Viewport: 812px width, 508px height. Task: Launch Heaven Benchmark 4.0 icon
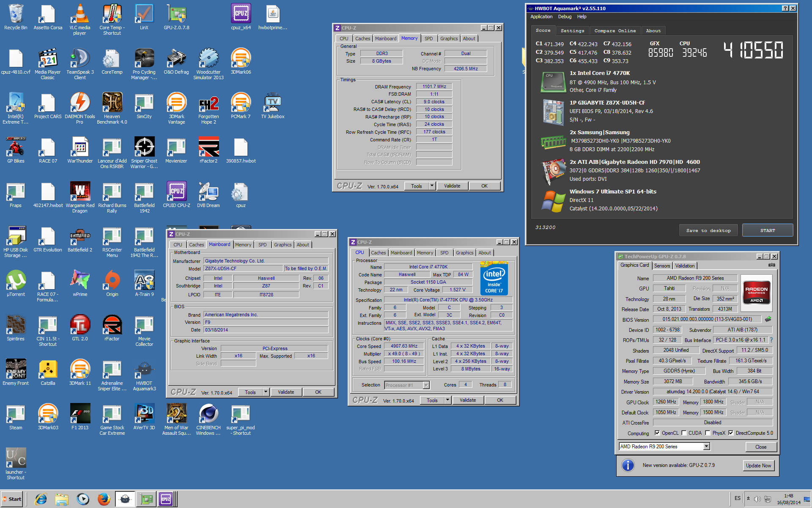point(112,108)
